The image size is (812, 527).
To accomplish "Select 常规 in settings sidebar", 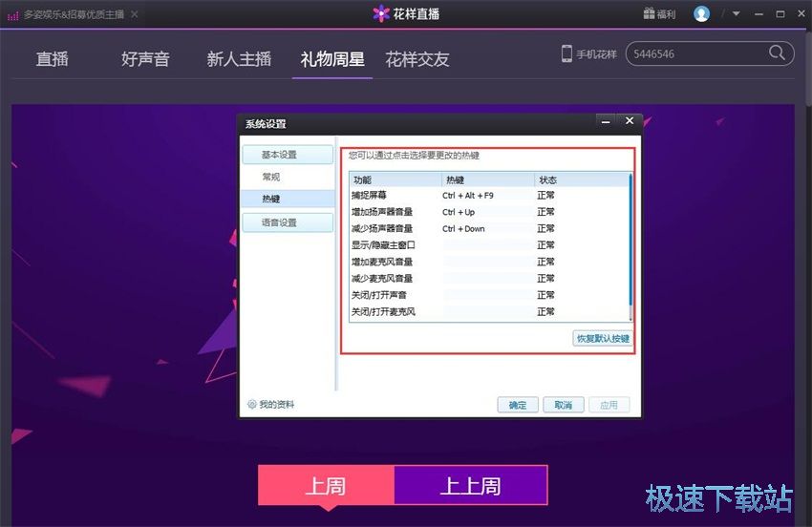I will point(271,177).
